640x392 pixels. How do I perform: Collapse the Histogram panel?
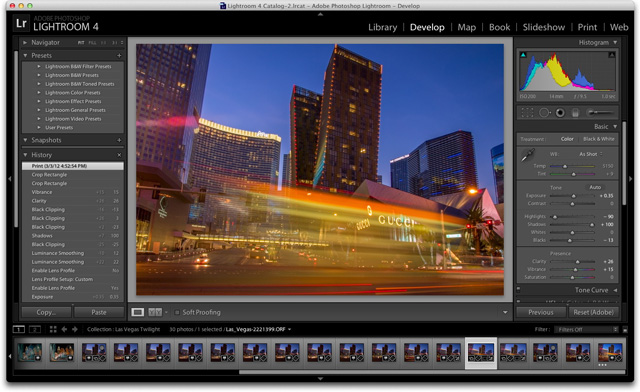tap(615, 42)
